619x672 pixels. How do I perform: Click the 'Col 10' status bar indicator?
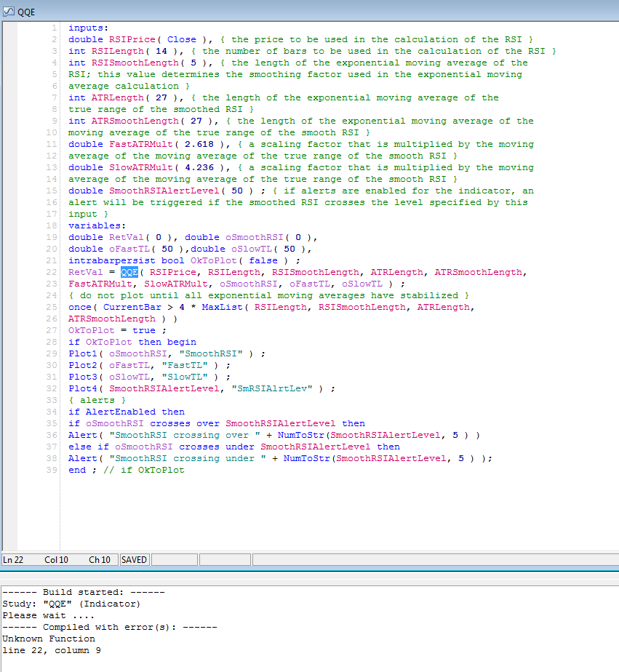(x=56, y=560)
